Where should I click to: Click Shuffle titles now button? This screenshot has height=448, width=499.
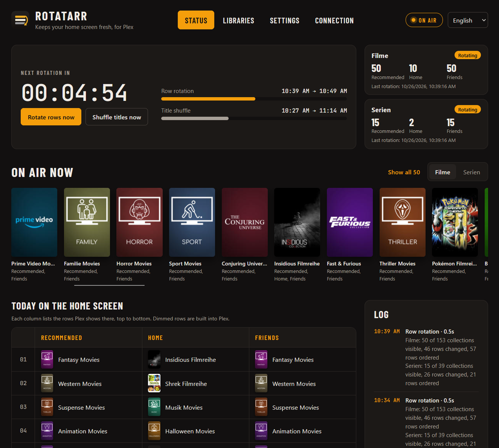[x=117, y=117]
